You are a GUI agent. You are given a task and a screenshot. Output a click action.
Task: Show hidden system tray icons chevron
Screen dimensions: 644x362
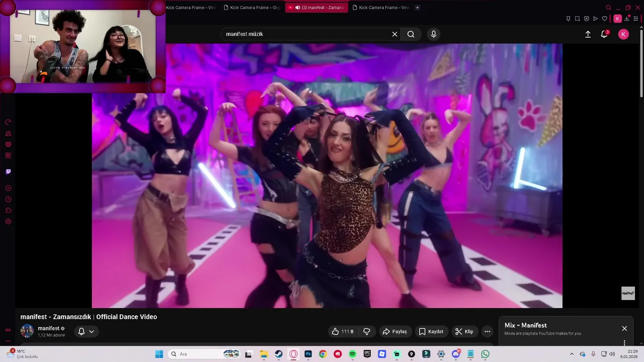click(x=572, y=354)
